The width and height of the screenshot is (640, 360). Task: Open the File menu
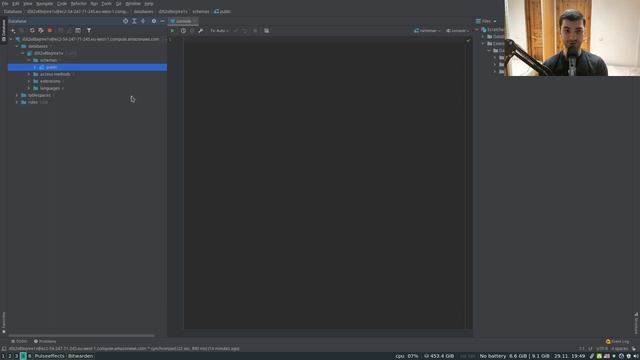[x=5, y=4]
